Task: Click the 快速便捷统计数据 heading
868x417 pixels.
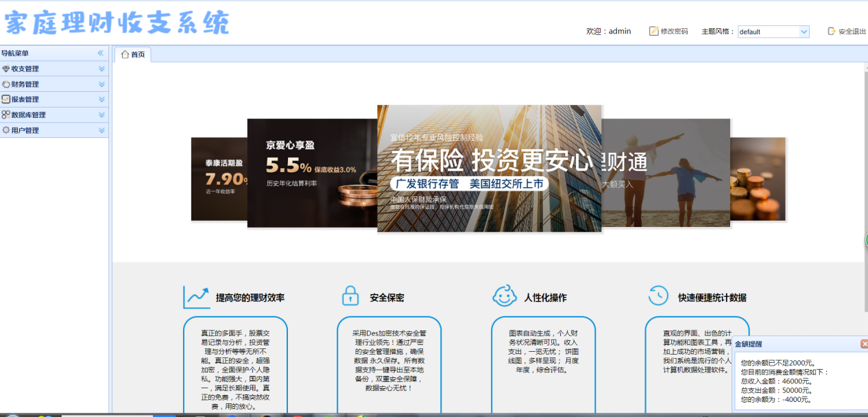Action: tap(712, 298)
